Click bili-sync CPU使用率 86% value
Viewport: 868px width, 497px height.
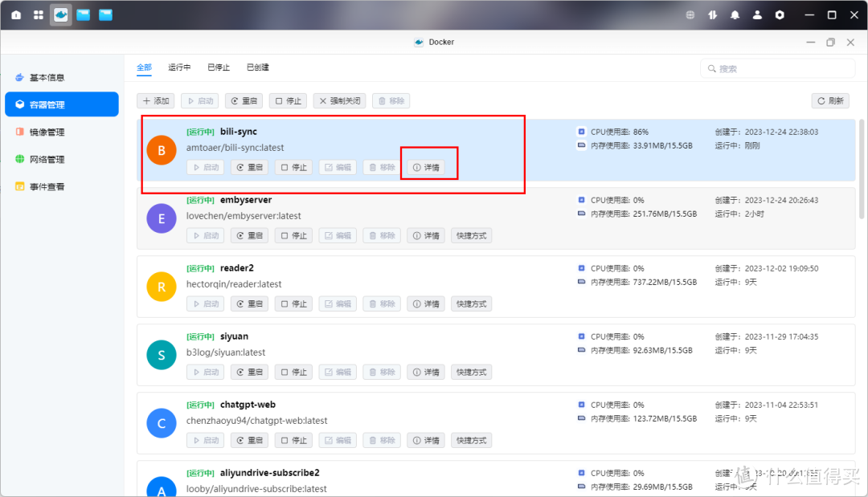(x=641, y=132)
